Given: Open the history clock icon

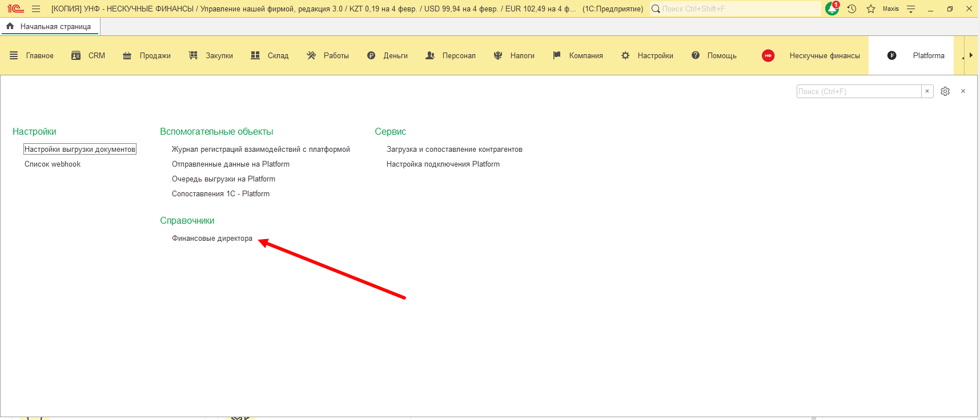Looking at the screenshot, I should (x=852, y=9).
